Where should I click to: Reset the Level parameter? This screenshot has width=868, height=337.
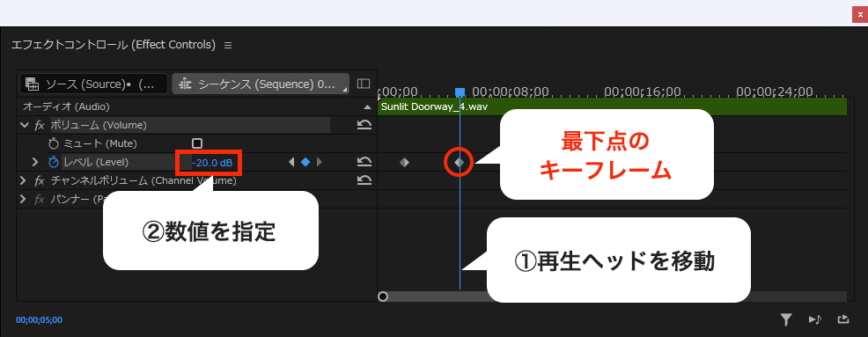[x=364, y=162]
